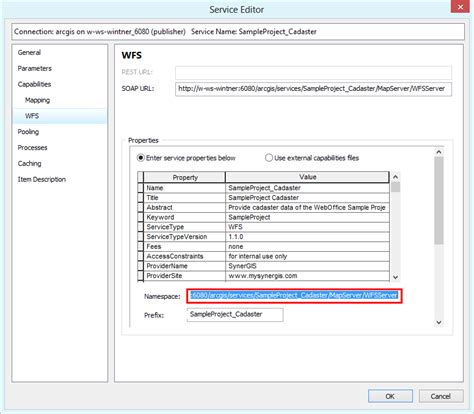Confirm changes with the OK button
Image resolution: width=474 pixels, height=414 pixels.
click(390, 396)
